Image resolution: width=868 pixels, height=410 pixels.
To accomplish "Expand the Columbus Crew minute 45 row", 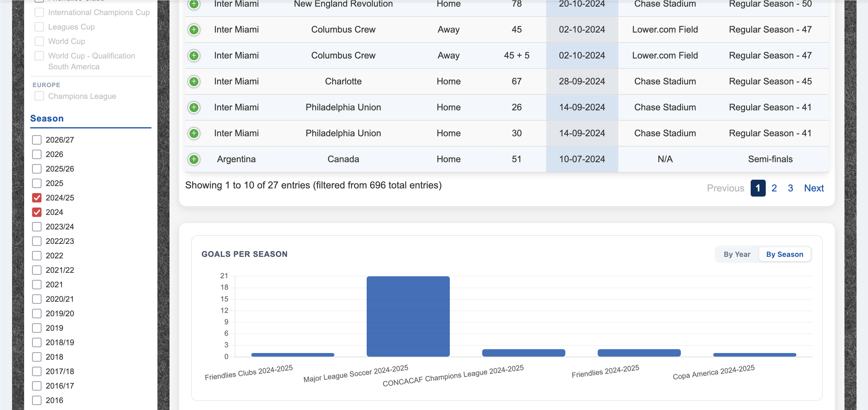I will pyautogui.click(x=194, y=30).
